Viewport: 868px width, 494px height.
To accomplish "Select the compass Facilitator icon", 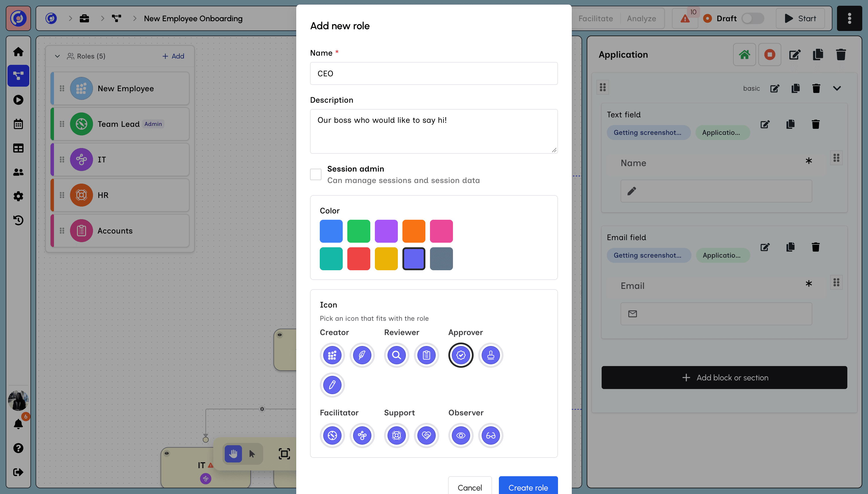I will tap(332, 435).
